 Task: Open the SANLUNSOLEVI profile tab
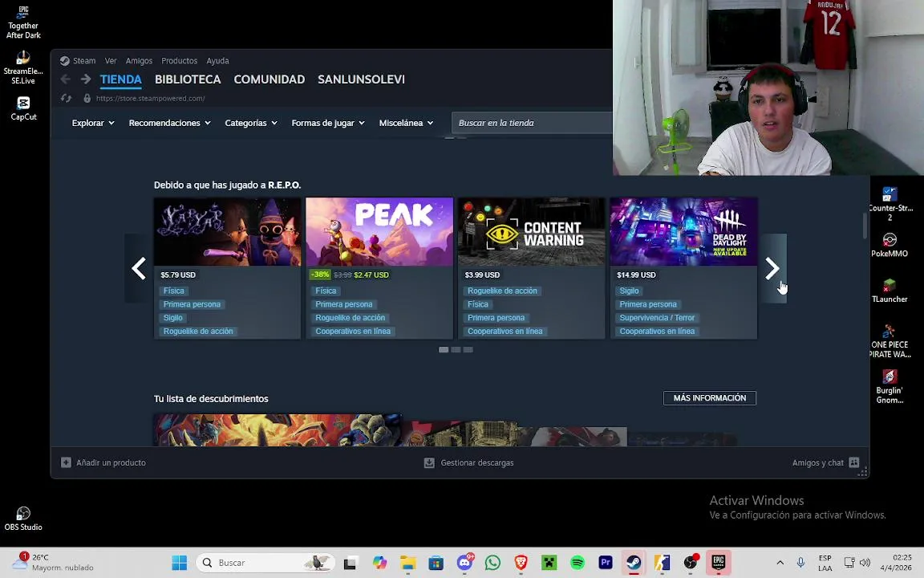(361, 79)
